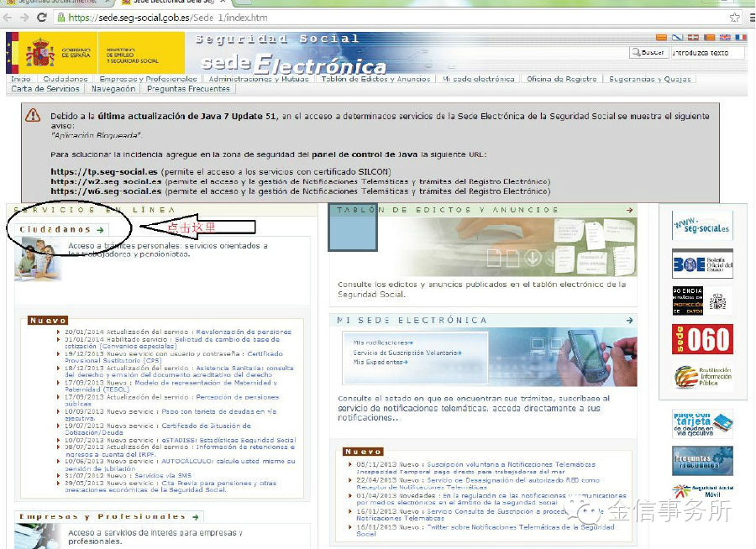Click the Gobierno de España coat of arms logo

pos(40,53)
